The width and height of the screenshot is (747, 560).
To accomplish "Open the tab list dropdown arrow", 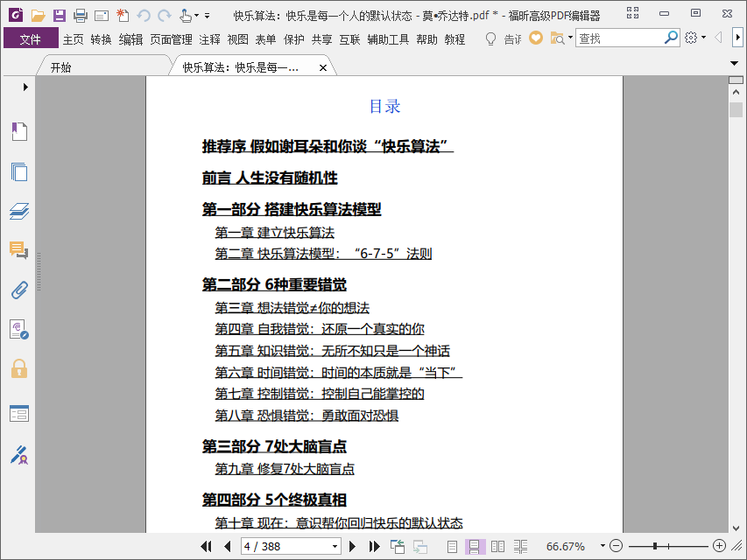I will tap(734, 63).
